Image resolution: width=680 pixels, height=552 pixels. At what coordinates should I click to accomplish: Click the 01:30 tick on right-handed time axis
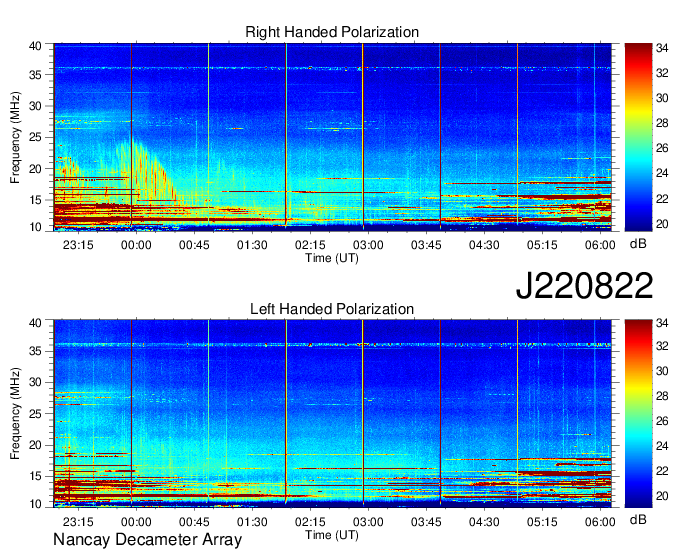coord(252,245)
